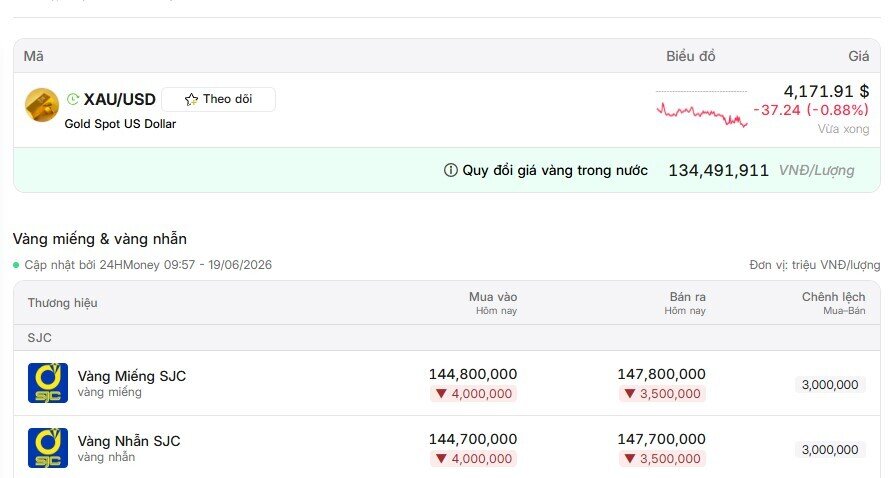The width and height of the screenshot is (888, 478).
Task: Click the 3,500,000 decrease badge under Vàng Nhẫn sell price
Action: [x=662, y=459]
